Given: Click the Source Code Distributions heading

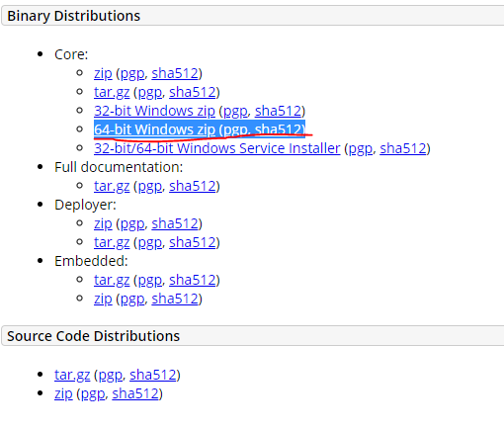Looking at the screenshot, I should point(94,336).
